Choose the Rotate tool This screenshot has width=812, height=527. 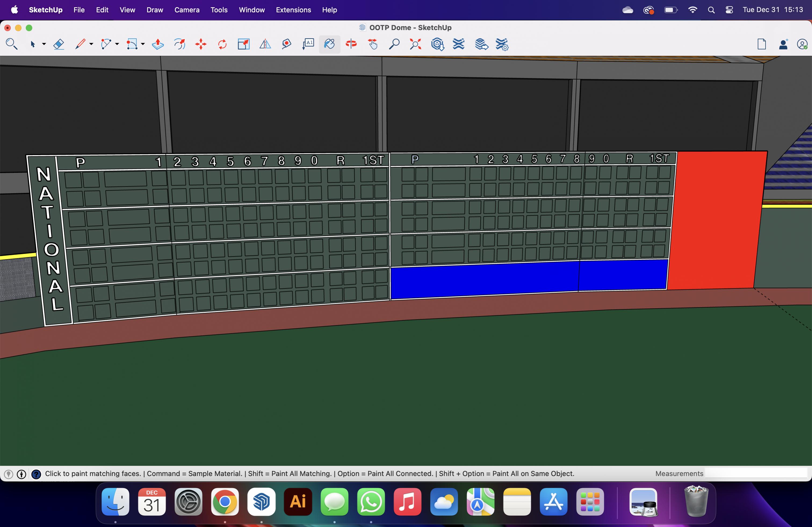click(x=222, y=44)
